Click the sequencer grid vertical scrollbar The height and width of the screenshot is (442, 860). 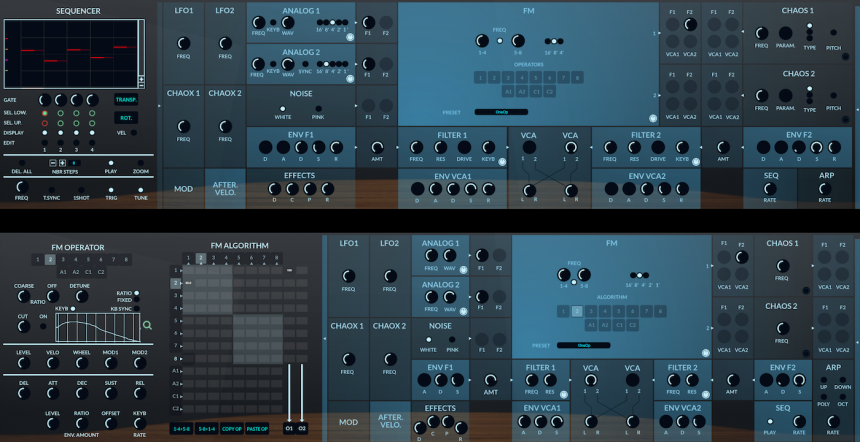coord(142,48)
